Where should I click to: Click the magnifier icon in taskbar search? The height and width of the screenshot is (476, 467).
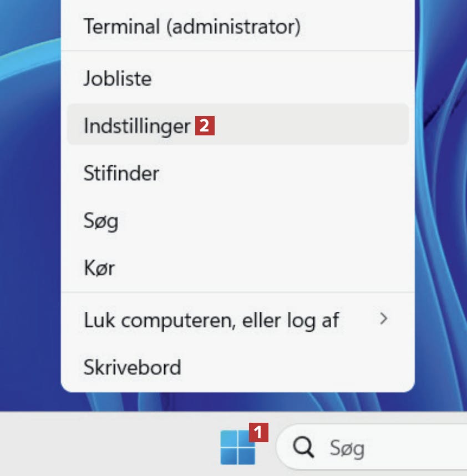click(304, 447)
